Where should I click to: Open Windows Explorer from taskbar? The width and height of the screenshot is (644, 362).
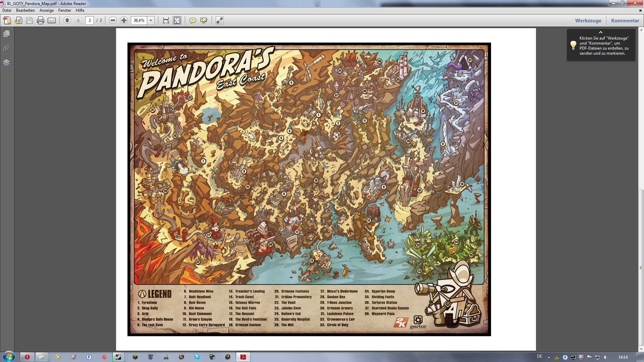click(x=42, y=357)
